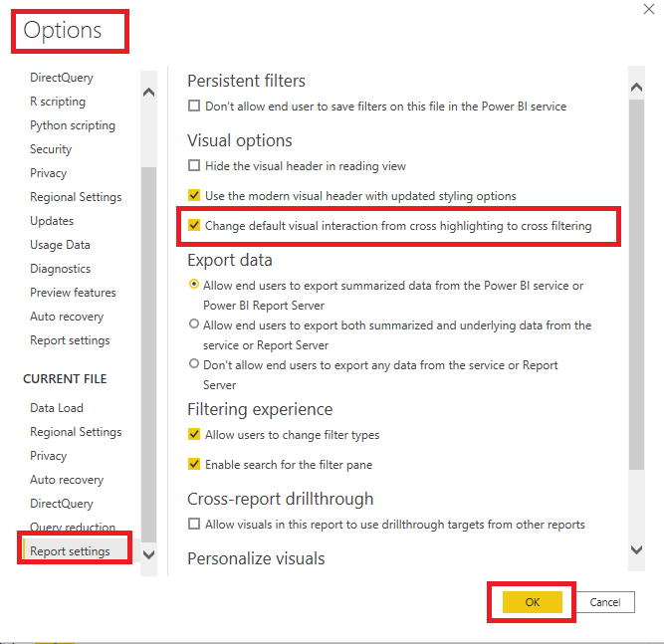Click main panel scroll down arrow
Image resolution: width=664 pixels, height=644 pixels.
click(x=636, y=549)
